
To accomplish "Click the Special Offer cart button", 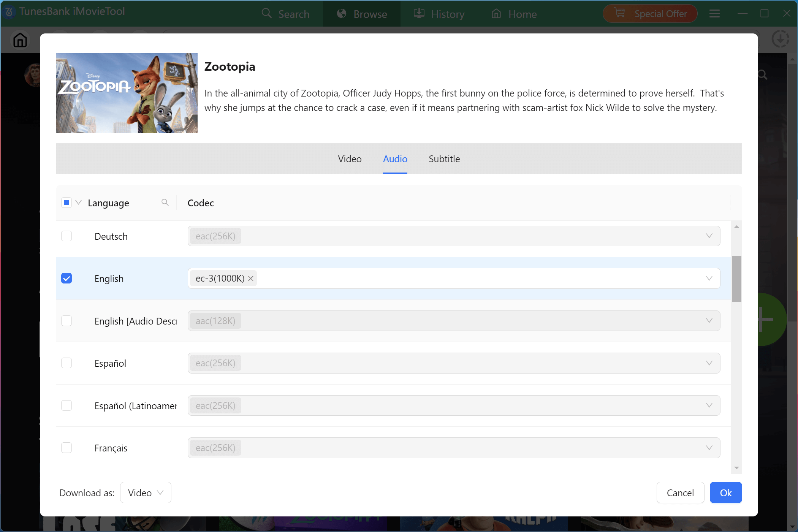I will click(x=650, y=14).
